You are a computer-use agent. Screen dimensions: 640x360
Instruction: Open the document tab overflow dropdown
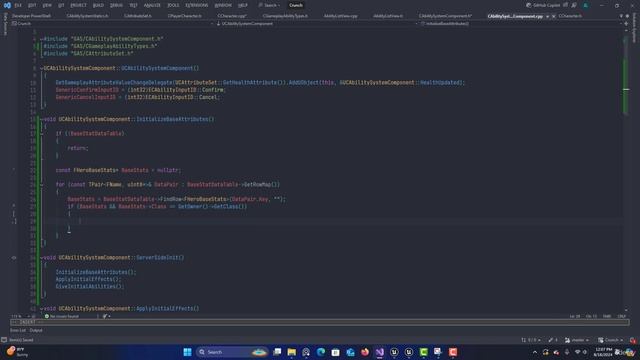point(621,16)
